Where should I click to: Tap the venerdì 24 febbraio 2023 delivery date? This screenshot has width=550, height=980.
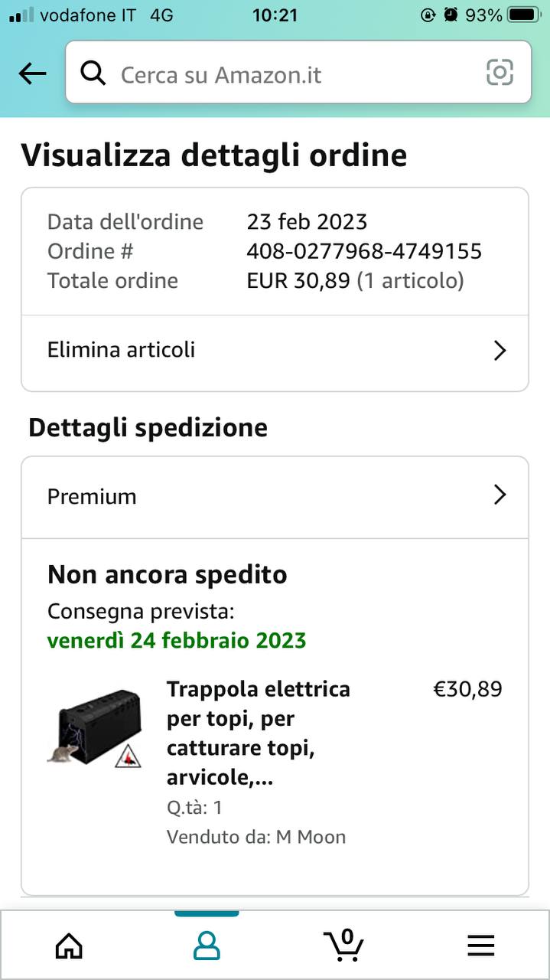point(177,640)
